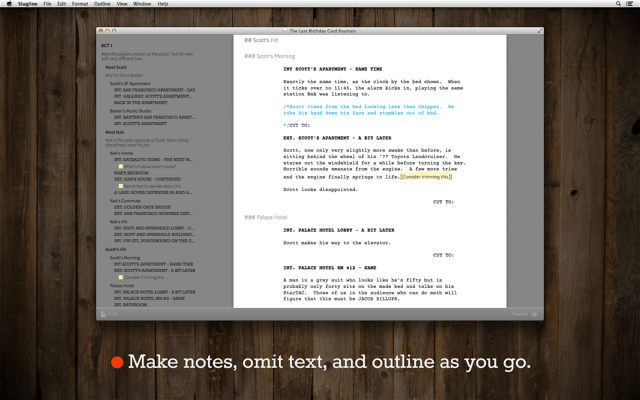Select 'ACT I' in the outline sidebar
The height and width of the screenshot is (400, 640).
point(107,45)
